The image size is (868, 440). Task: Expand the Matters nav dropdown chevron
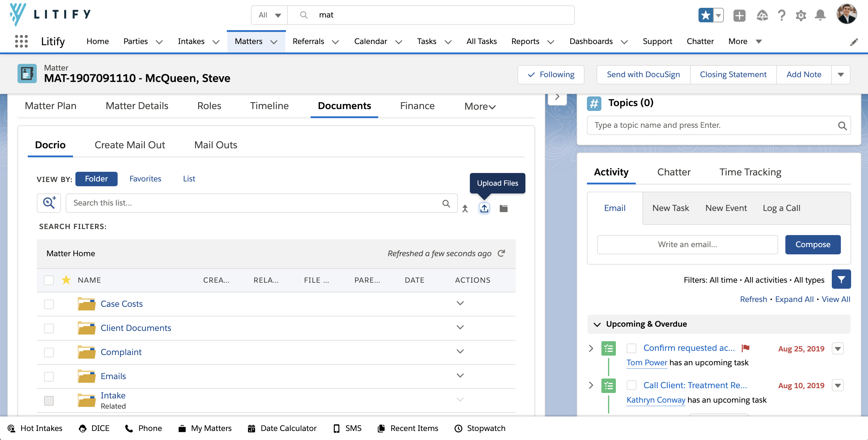coord(274,42)
